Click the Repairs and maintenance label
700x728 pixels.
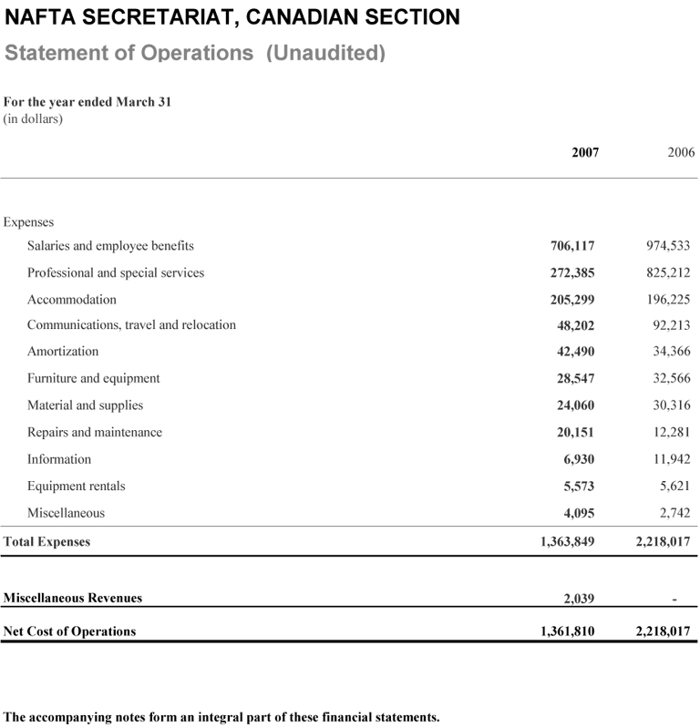pyautogui.click(x=95, y=432)
